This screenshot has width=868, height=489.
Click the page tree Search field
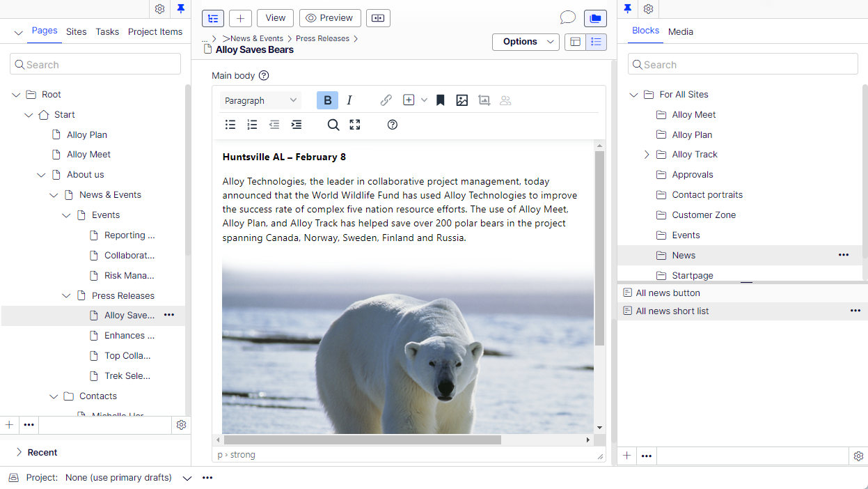coord(95,64)
